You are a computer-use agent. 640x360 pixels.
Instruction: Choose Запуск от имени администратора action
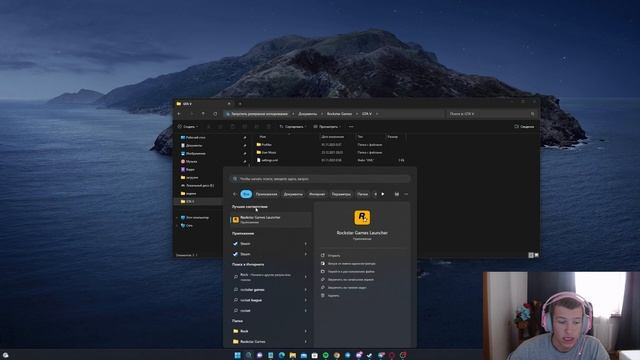(x=348, y=264)
